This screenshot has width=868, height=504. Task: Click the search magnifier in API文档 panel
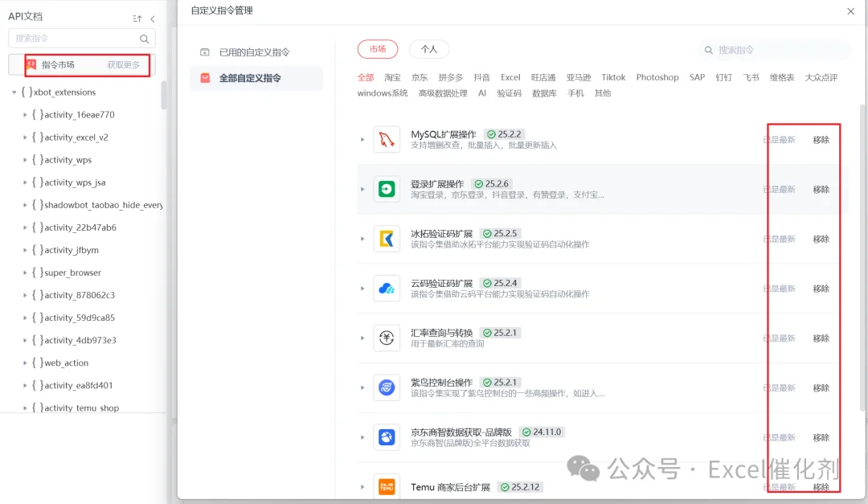point(145,39)
